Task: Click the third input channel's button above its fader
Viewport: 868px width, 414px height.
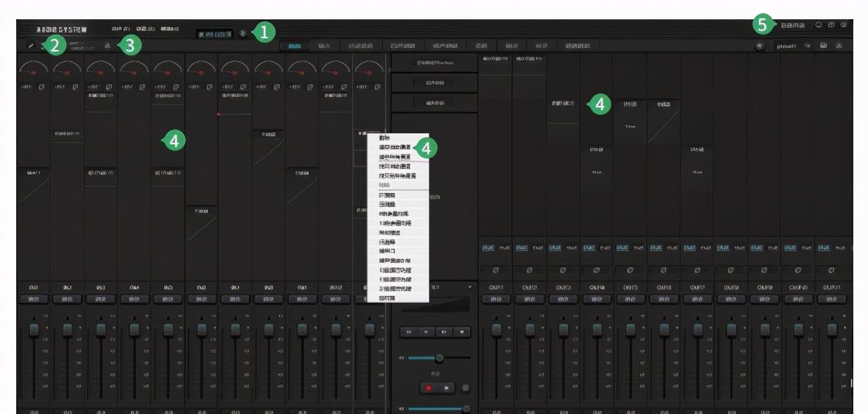Action: (x=101, y=299)
